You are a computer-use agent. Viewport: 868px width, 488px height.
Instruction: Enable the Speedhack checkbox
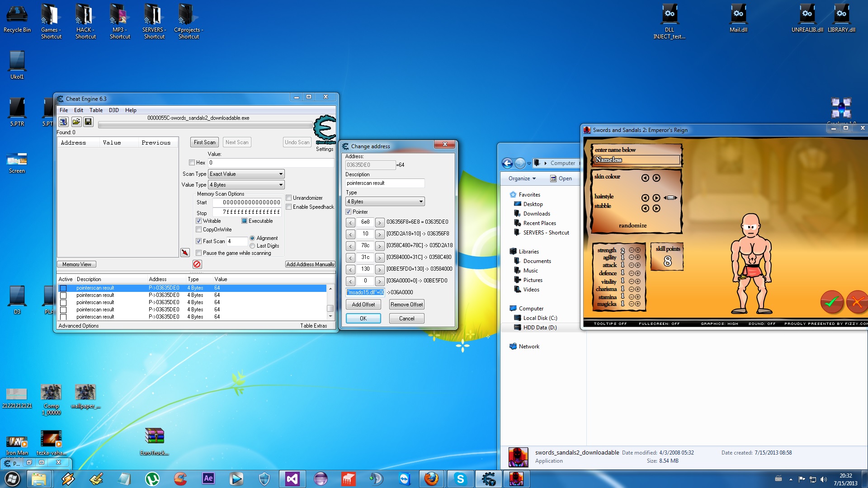point(289,207)
